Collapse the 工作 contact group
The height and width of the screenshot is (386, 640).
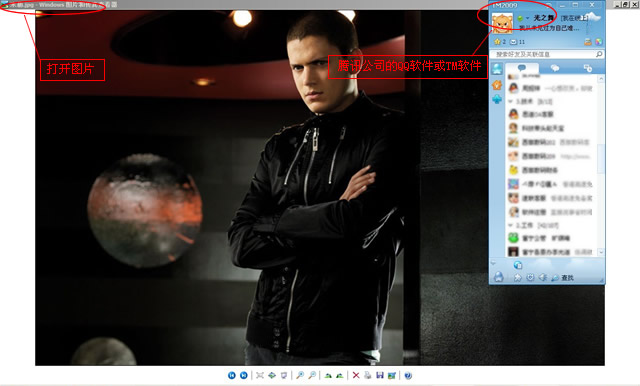click(x=511, y=225)
